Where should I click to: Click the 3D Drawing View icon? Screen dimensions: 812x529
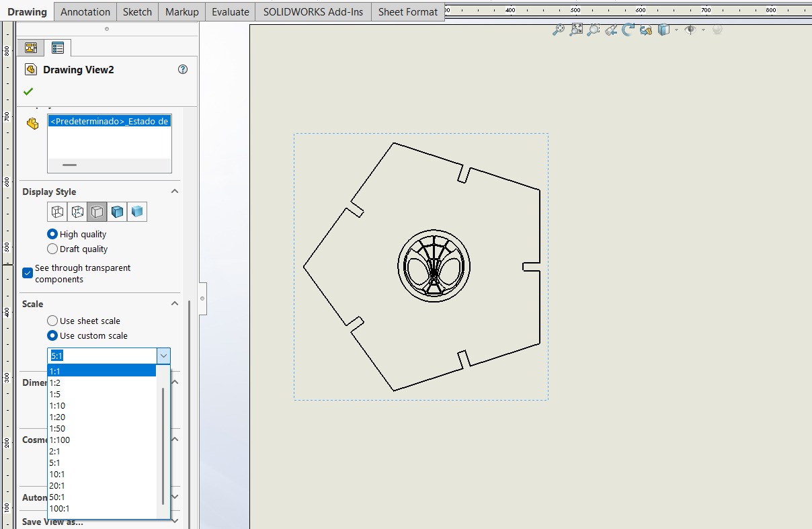(646, 30)
